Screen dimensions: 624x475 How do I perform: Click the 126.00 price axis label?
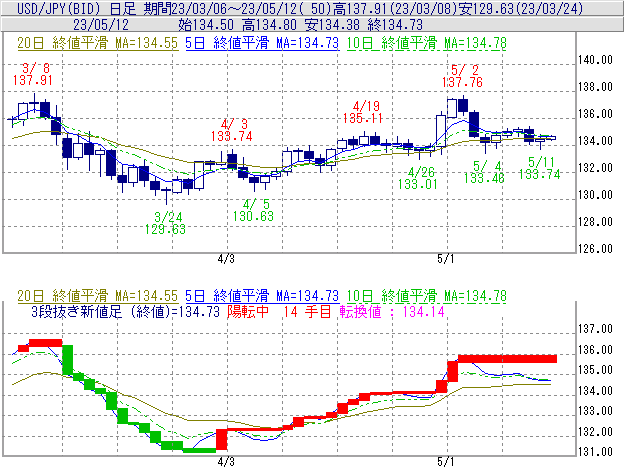595,249
